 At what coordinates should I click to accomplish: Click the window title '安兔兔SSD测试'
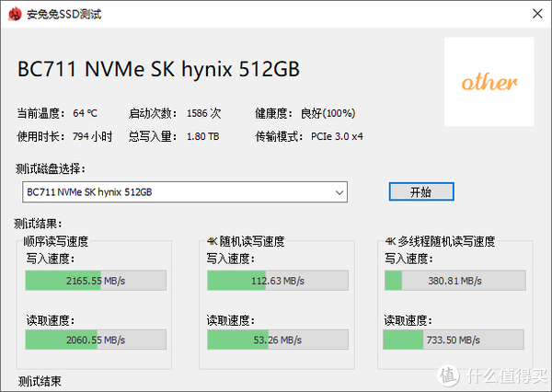point(64,14)
